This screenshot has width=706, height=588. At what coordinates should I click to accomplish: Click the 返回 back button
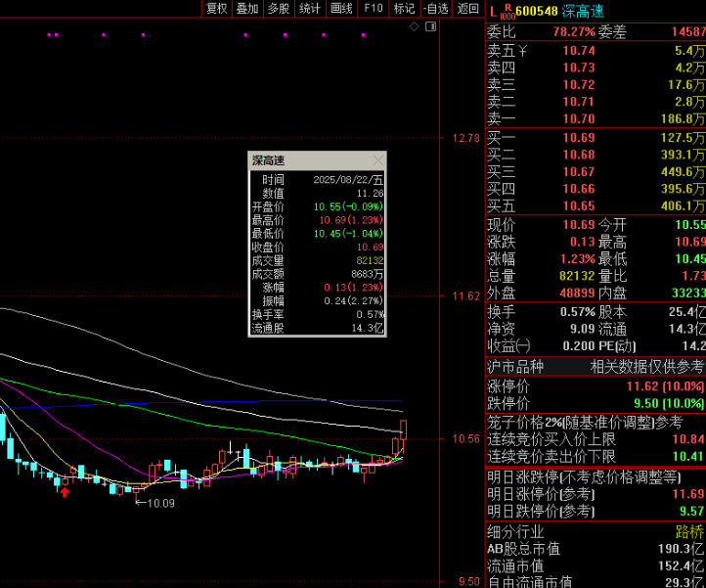[x=467, y=9]
